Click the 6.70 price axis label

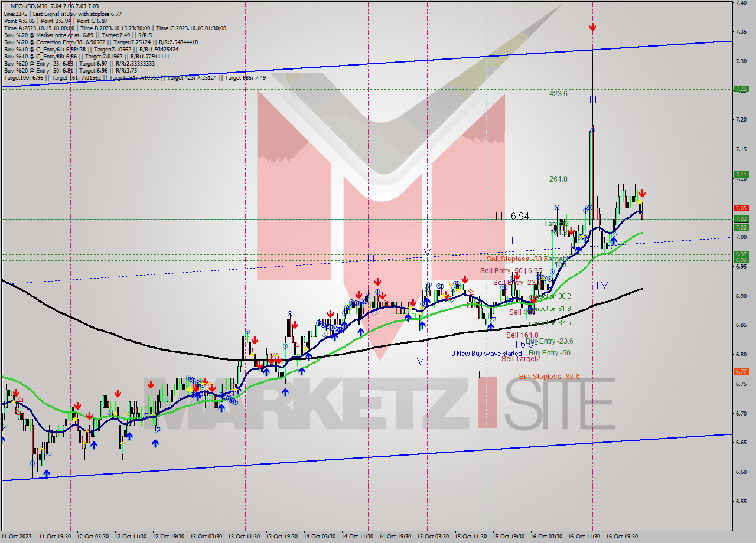pos(741,413)
